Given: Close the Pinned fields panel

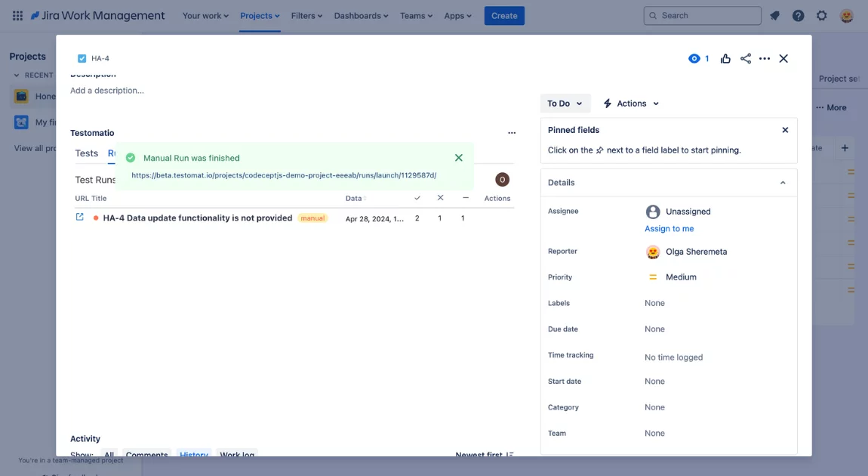Looking at the screenshot, I should pyautogui.click(x=785, y=130).
